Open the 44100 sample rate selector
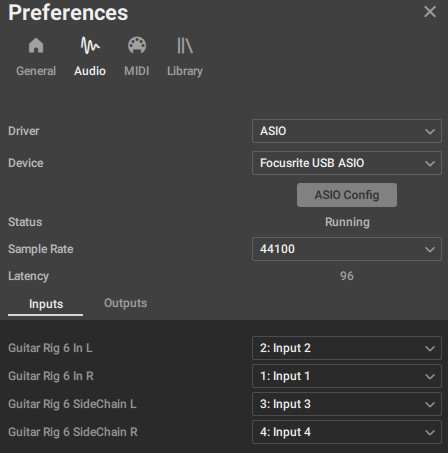Viewport: 448px width, 453px height. coord(347,249)
